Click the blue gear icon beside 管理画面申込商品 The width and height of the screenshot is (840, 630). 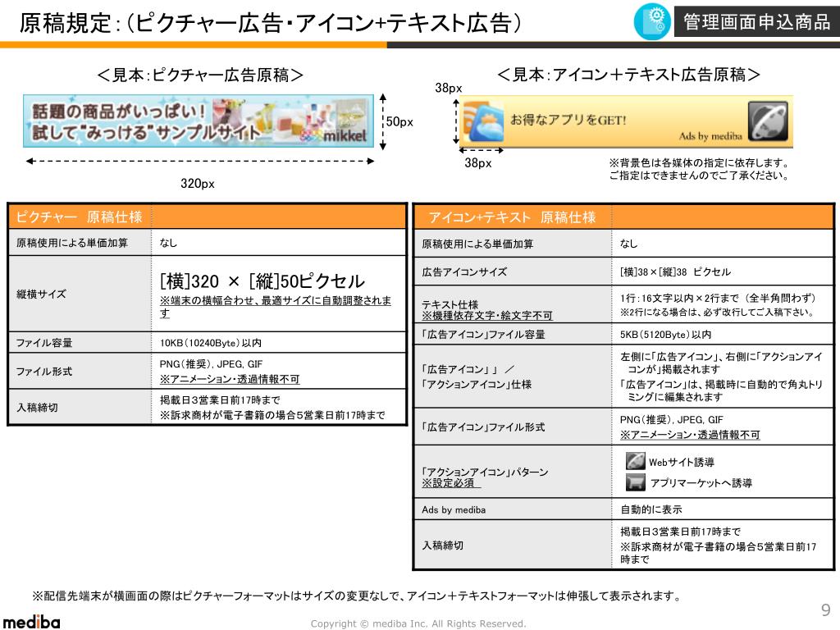click(652, 21)
